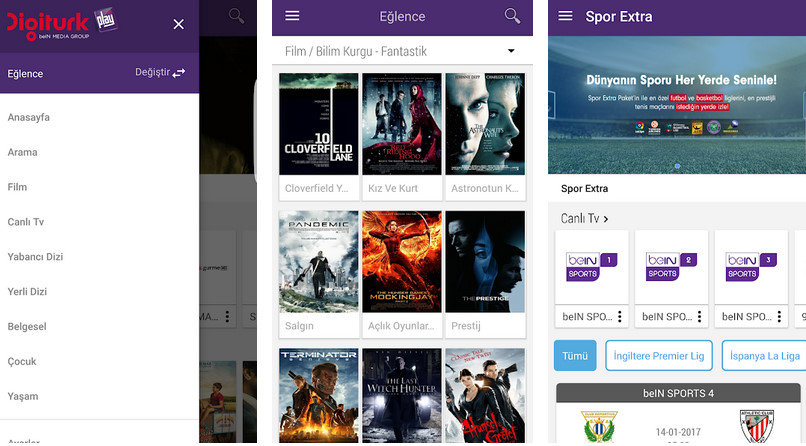Click the Salgın title text

(x=299, y=326)
